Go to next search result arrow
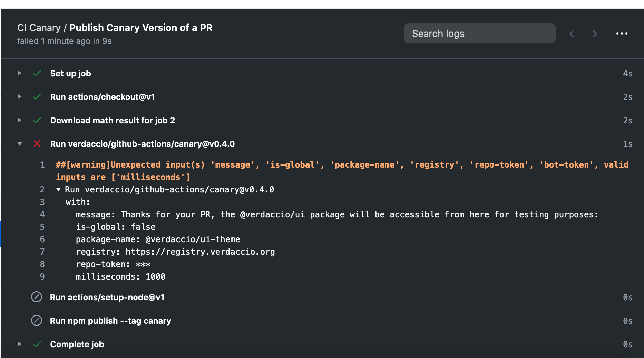The width and height of the screenshot is (644, 358). 594,34
